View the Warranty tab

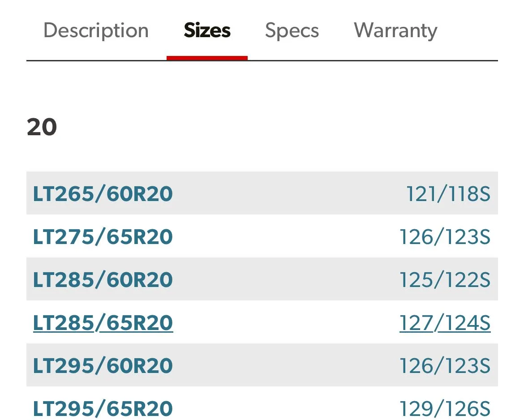tap(395, 31)
